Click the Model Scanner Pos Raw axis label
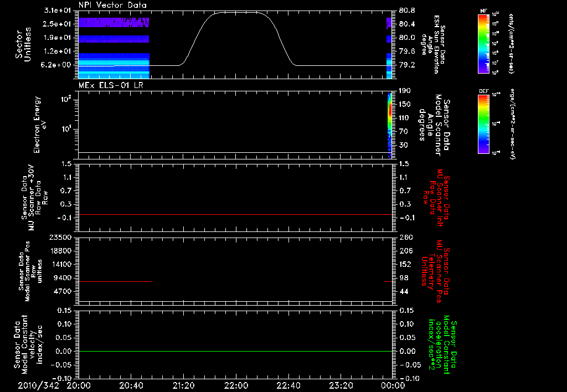Screen dimensions: 567x392 click(30, 271)
